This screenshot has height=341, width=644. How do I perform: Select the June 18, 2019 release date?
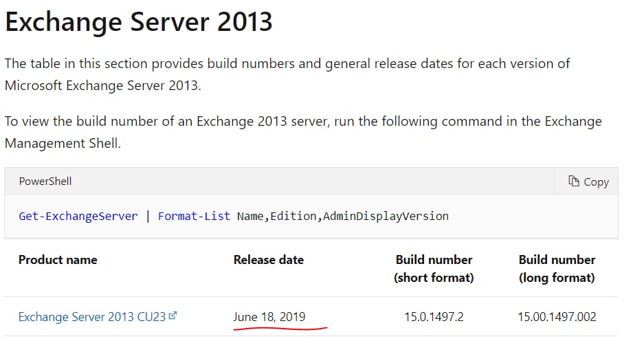click(269, 317)
